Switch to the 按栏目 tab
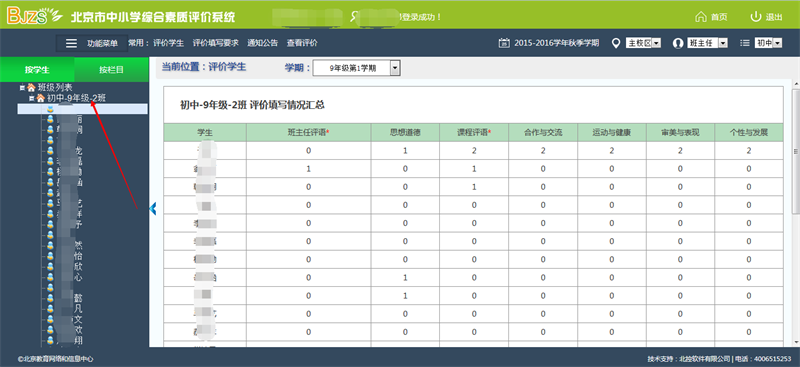Screen dimensions: 800x367 [x=111, y=70]
